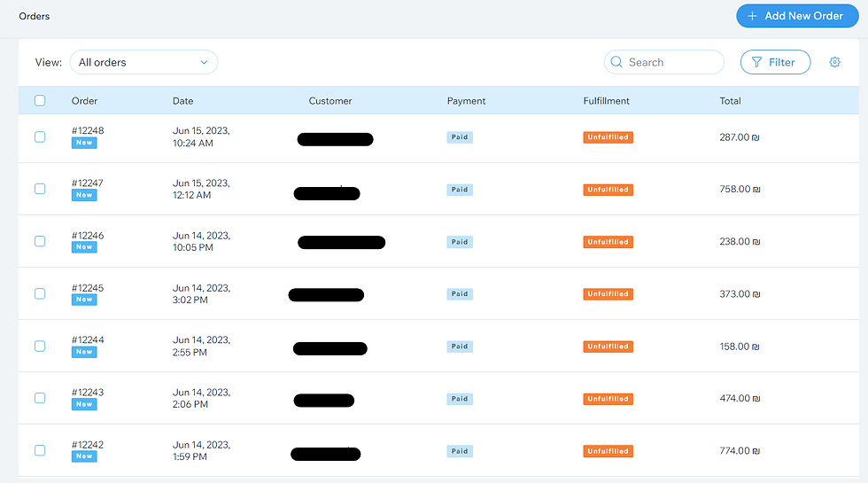This screenshot has height=483, width=868.
Task: Click the Filter button
Action: 775,62
